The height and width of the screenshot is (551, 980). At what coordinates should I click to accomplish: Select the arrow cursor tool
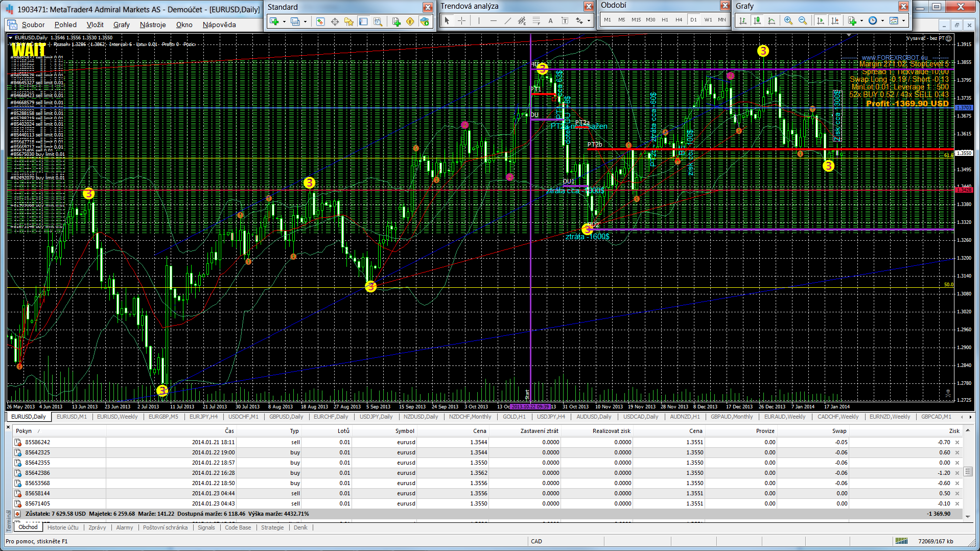click(x=447, y=20)
